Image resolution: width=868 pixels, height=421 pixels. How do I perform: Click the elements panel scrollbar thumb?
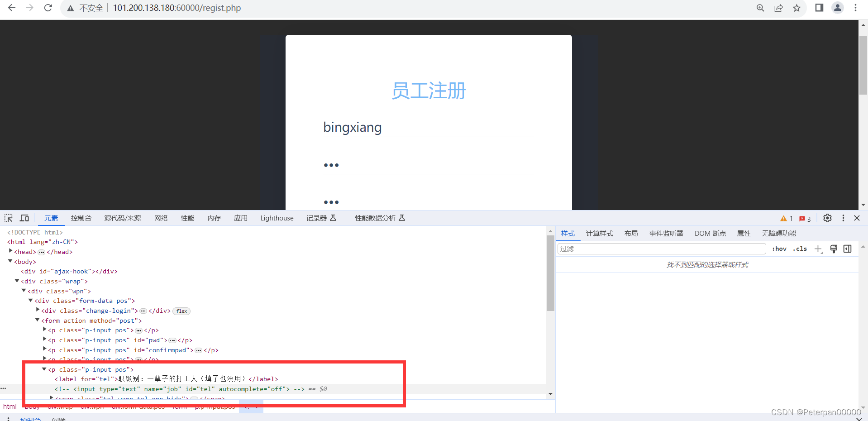550,273
